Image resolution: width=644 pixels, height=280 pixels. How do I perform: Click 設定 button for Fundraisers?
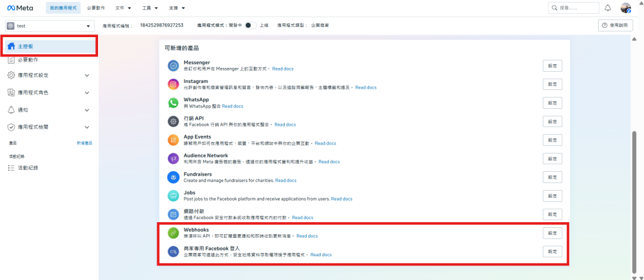tap(552, 177)
